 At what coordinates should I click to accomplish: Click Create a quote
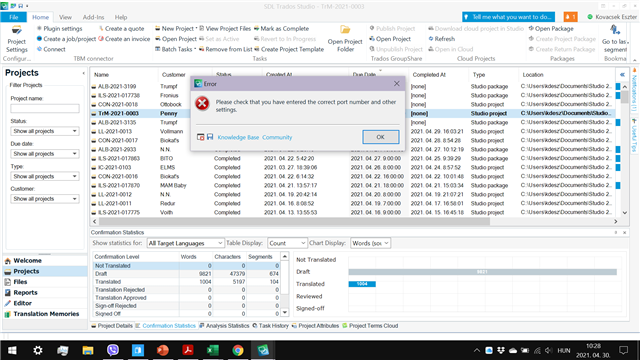pos(121,29)
